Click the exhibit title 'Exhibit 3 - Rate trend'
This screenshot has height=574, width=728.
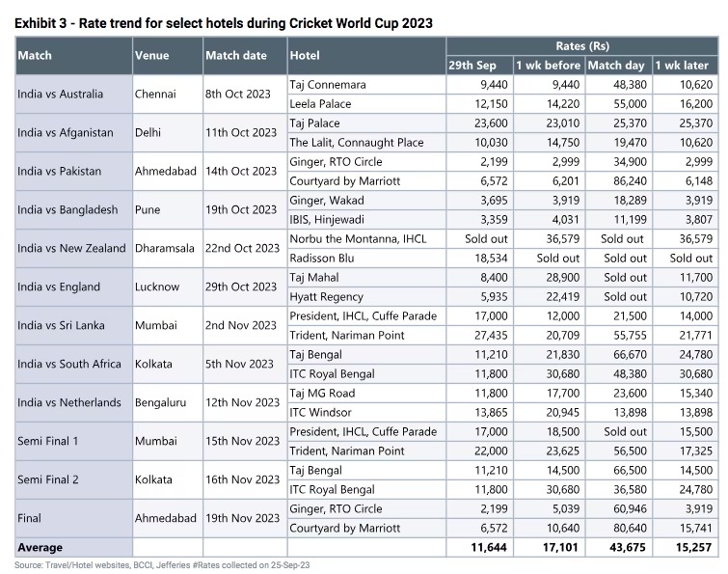(224, 23)
